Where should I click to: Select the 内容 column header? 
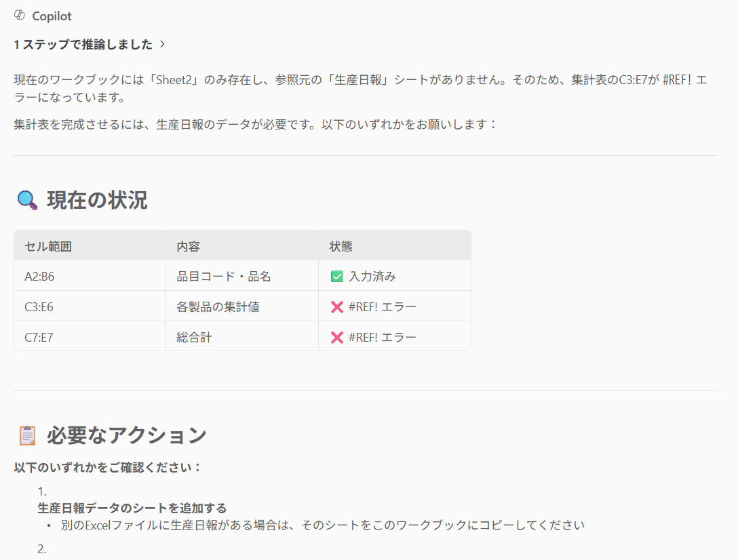tap(188, 246)
